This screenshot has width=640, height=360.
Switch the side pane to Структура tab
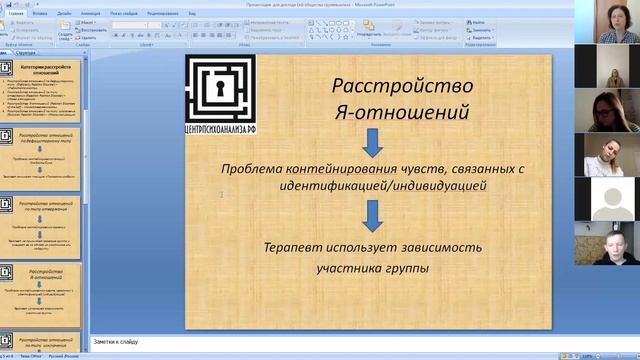point(25,53)
